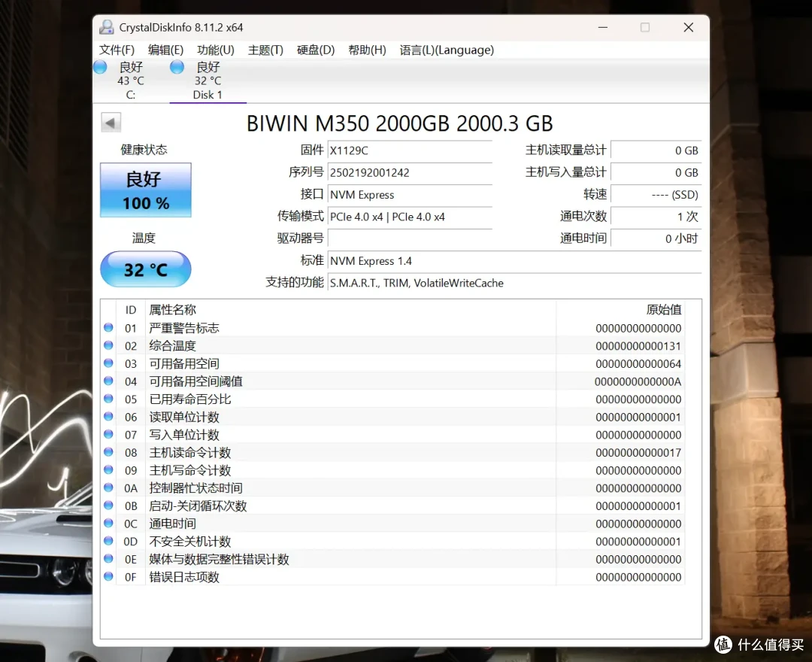Open the 功能(U) menu
The width and height of the screenshot is (812, 662).
[x=216, y=50]
